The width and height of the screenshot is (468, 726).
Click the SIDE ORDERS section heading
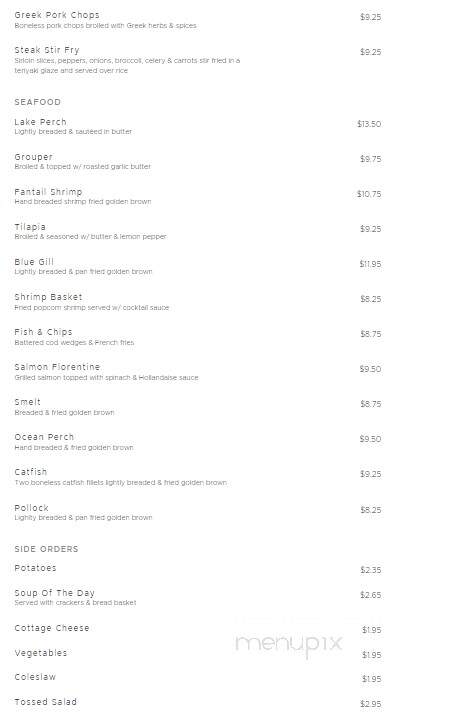click(46, 549)
